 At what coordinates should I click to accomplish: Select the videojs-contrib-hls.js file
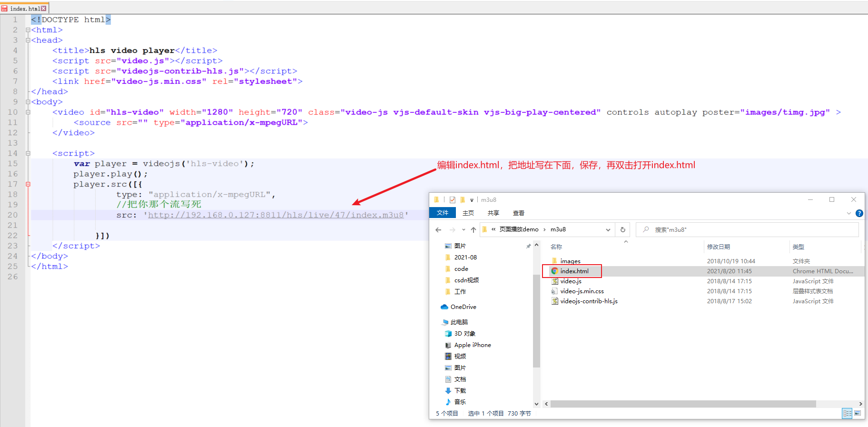coord(589,301)
